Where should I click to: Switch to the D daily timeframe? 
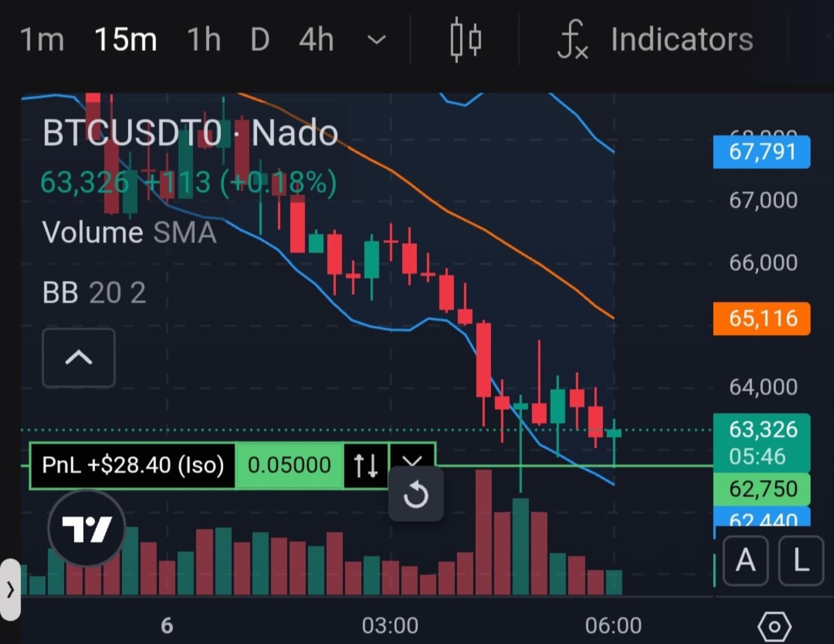tap(260, 40)
